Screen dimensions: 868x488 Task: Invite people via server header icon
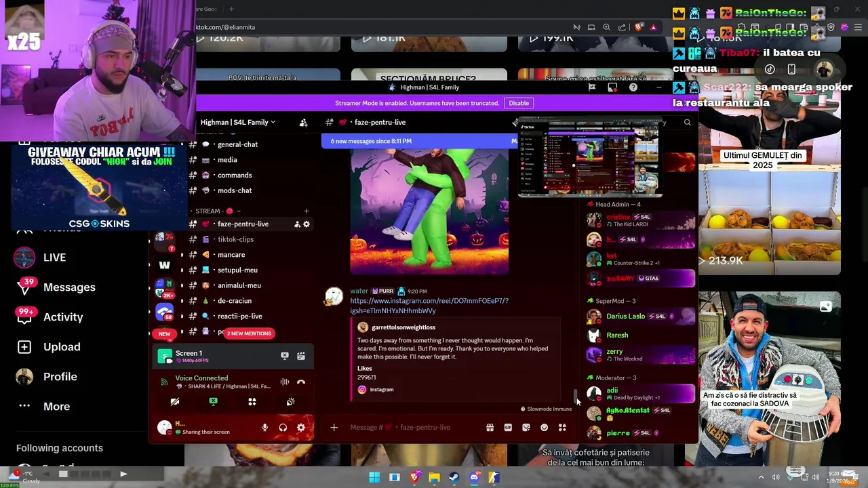304,123
